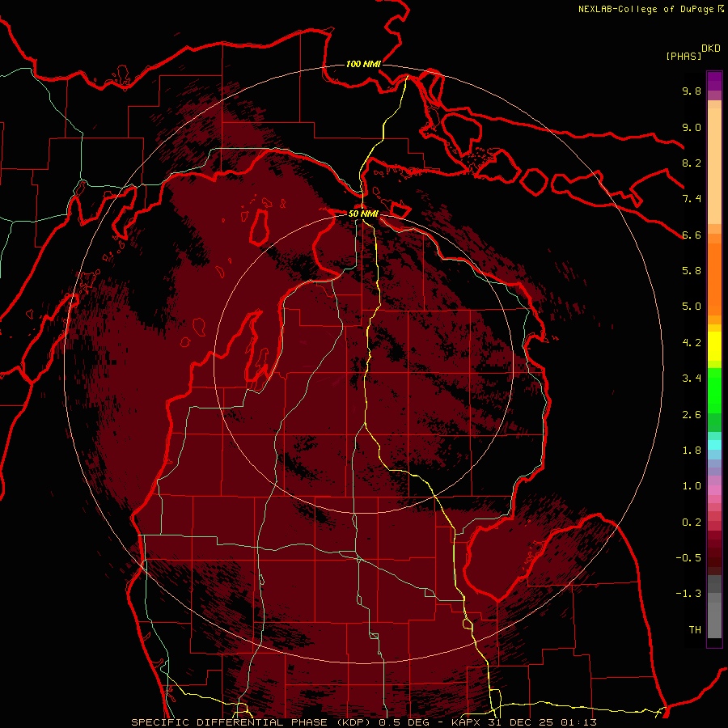Click the [PHAS] legend unit label
728x728 pixels.
coord(684,57)
